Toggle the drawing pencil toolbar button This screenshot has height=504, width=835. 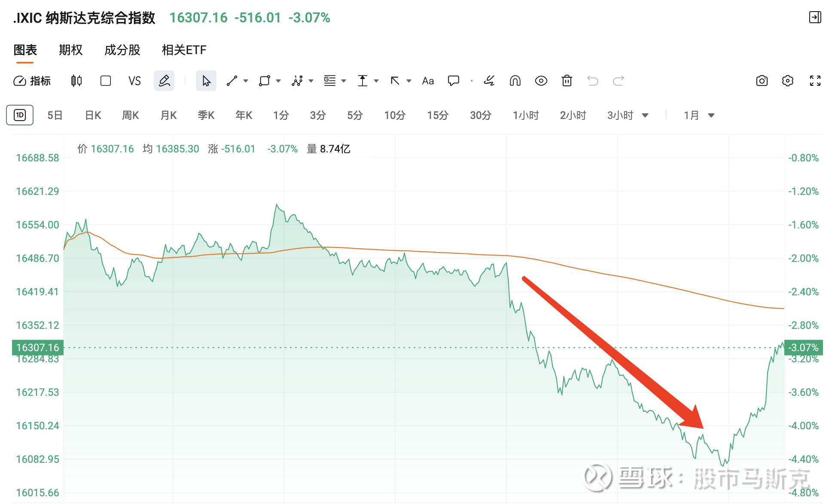tap(164, 81)
